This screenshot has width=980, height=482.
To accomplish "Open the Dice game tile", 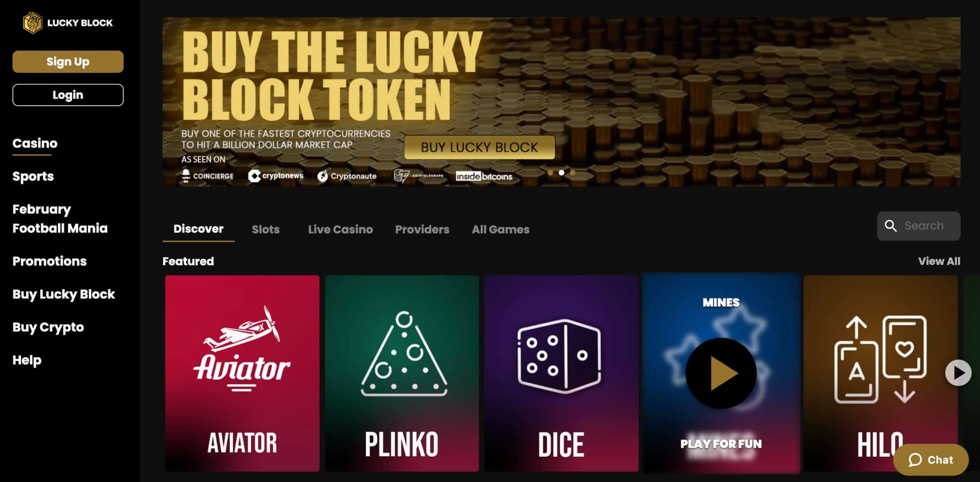I will [561, 373].
